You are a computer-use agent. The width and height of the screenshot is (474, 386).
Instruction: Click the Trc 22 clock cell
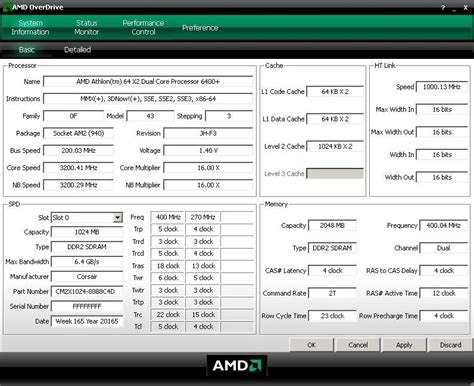coord(168,315)
